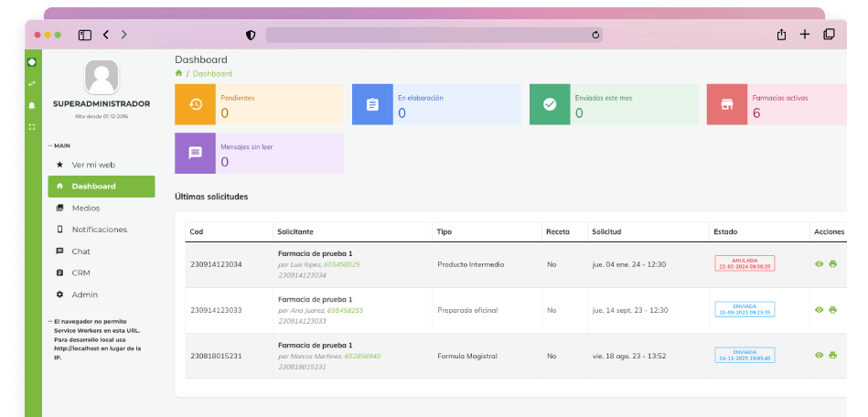Open the Medios sidebar menu item
The height and width of the screenshot is (417, 868).
(x=85, y=208)
